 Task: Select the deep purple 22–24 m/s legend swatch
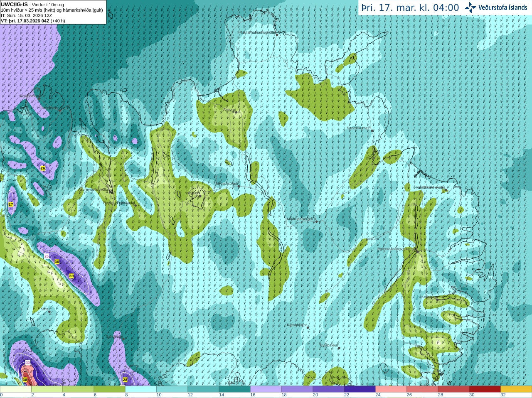point(360,389)
